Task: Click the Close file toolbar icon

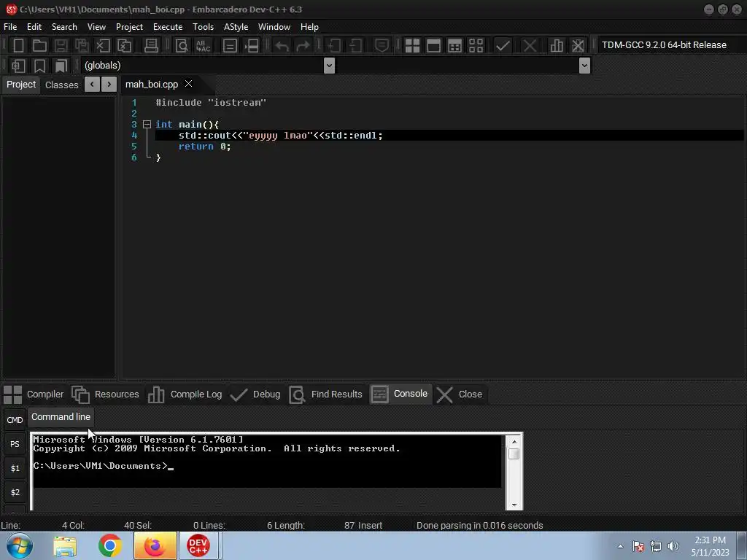Action: pyautogui.click(x=103, y=46)
